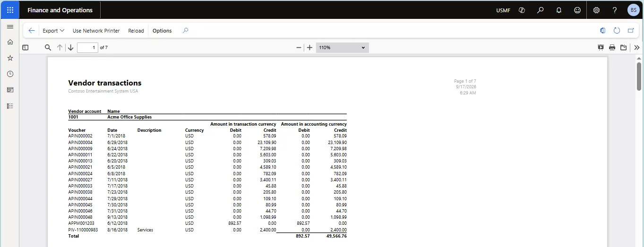Open the Recent pages clock menu

10,74
